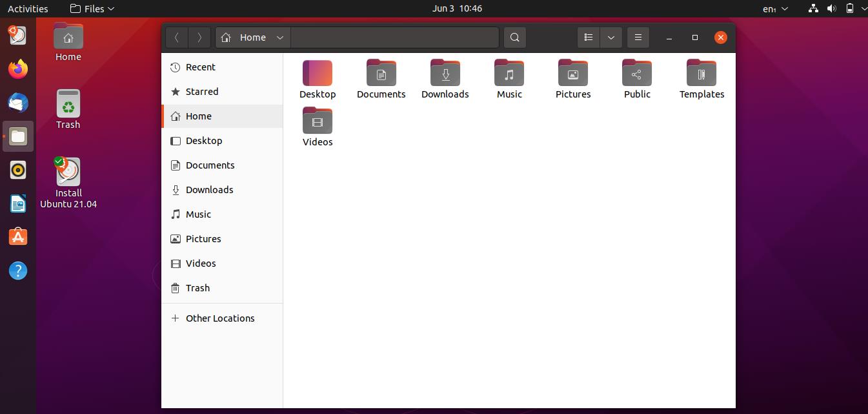Select Recent in the sidebar

coord(222,67)
